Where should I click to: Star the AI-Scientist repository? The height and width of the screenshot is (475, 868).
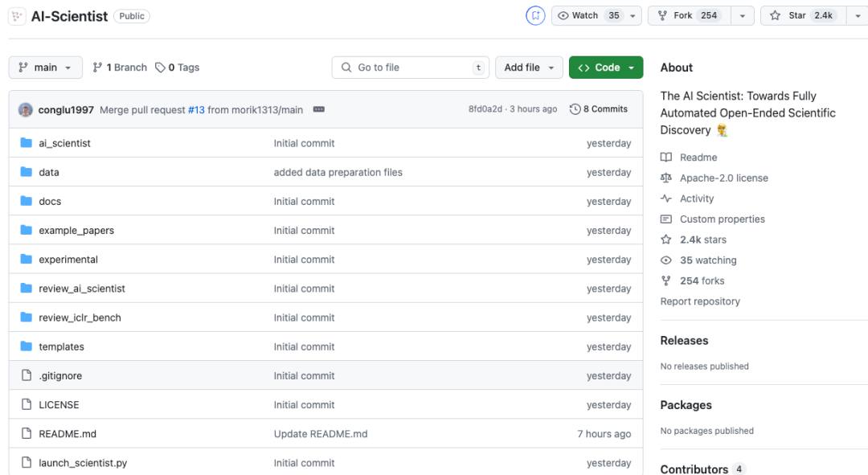(x=804, y=15)
